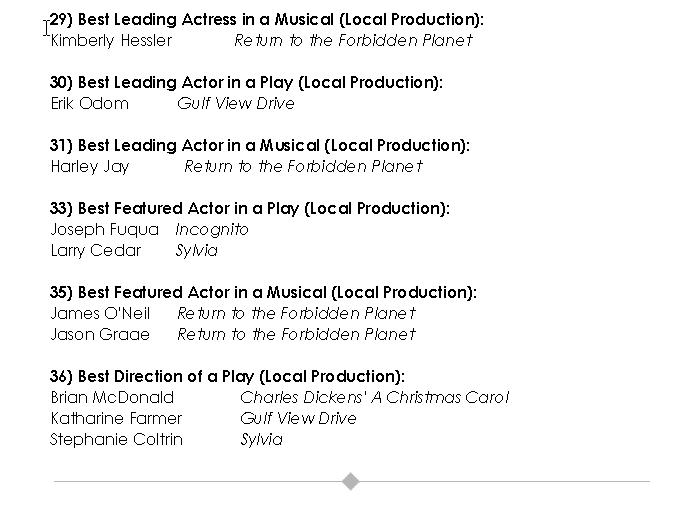This screenshot has height=506, width=694.
Task: Click the Best Featured Actor in a Play heading
Action: [x=249, y=208]
